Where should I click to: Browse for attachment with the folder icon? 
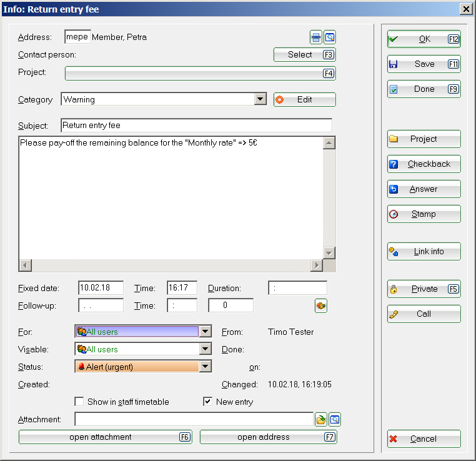[x=321, y=419]
